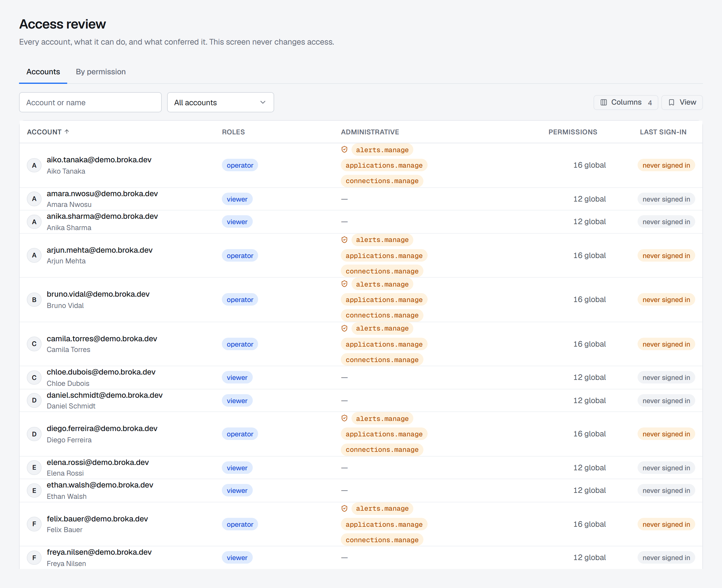This screenshot has height=588, width=722.
Task: Click connections.manage tag in bruno.vidal's row
Action: (x=382, y=315)
